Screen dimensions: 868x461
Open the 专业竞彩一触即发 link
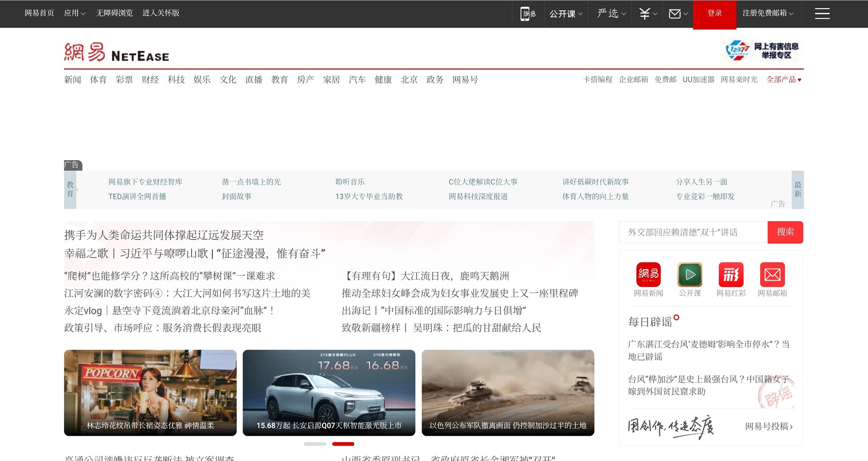[x=705, y=196]
